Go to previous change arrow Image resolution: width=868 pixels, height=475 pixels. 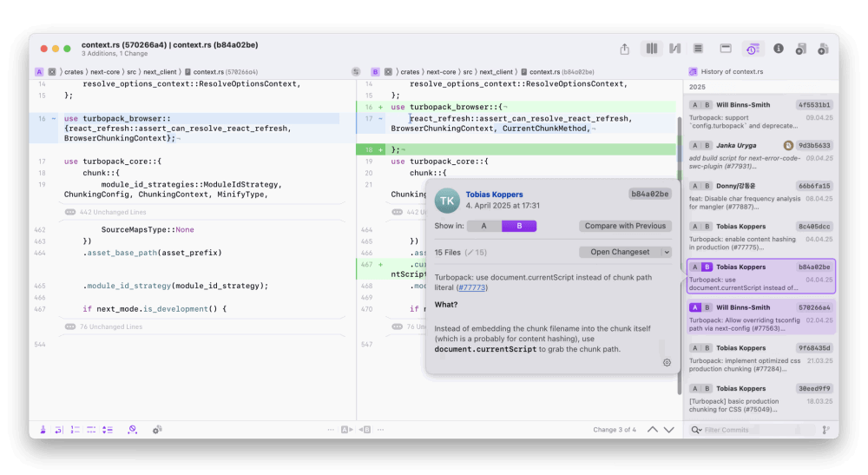coord(653,430)
